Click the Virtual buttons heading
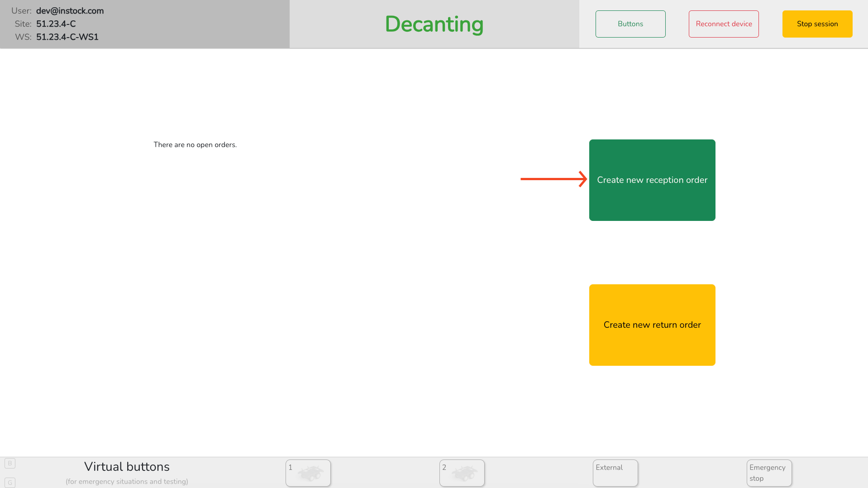This screenshot has width=868, height=488. click(x=127, y=467)
